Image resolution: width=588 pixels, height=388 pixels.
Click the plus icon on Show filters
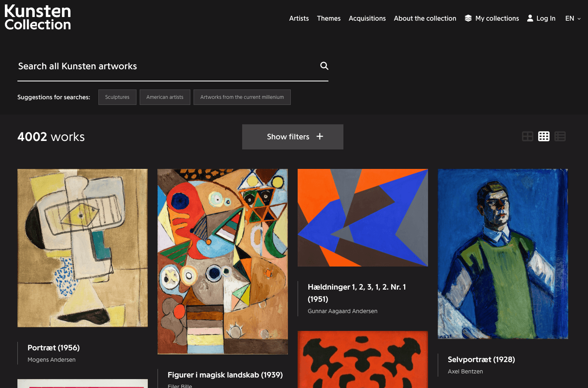click(320, 136)
